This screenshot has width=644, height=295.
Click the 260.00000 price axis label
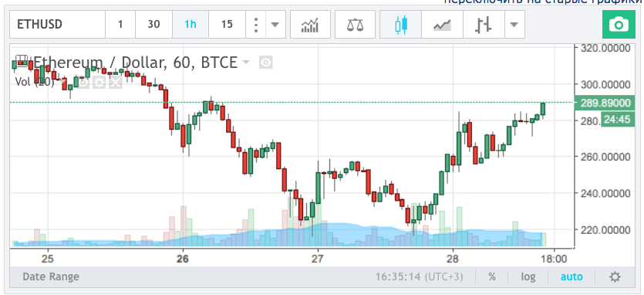pos(605,157)
